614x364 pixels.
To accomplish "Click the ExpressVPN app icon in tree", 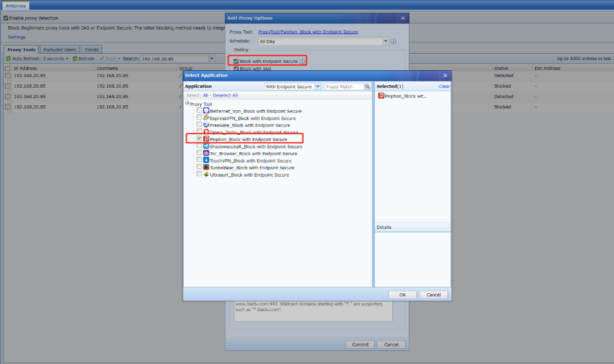I will (x=206, y=118).
